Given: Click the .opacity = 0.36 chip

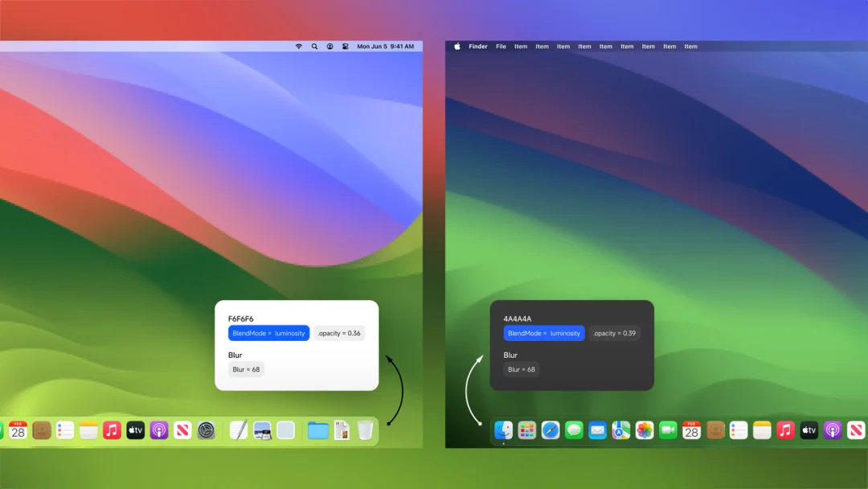Looking at the screenshot, I should pyautogui.click(x=339, y=333).
